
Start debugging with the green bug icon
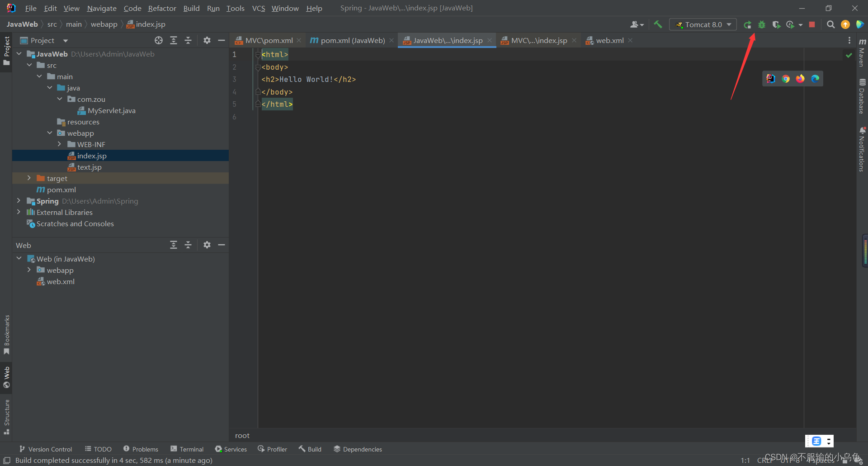pos(762,25)
